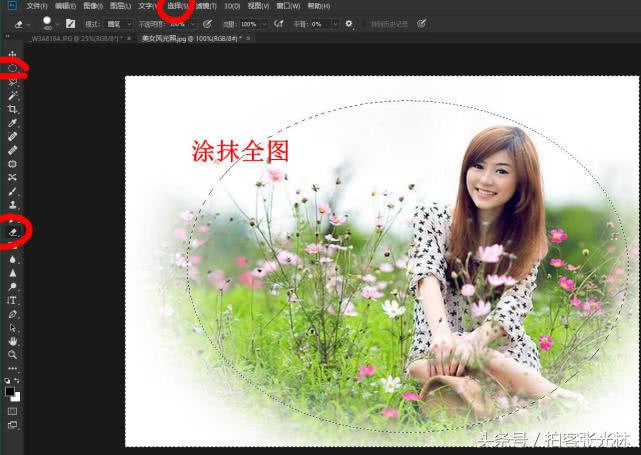Open the 图像 (Image) menu
The width and height of the screenshot is (641, 455).
tap(93, 6)
